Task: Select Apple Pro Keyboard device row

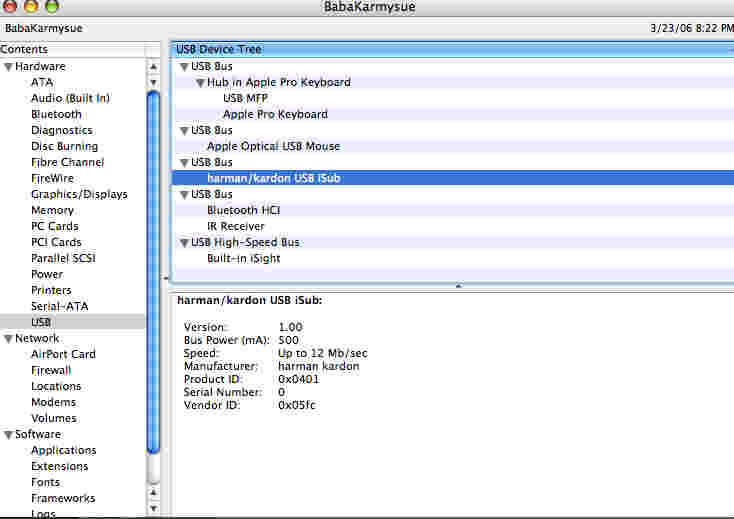Action: (453, 114)
